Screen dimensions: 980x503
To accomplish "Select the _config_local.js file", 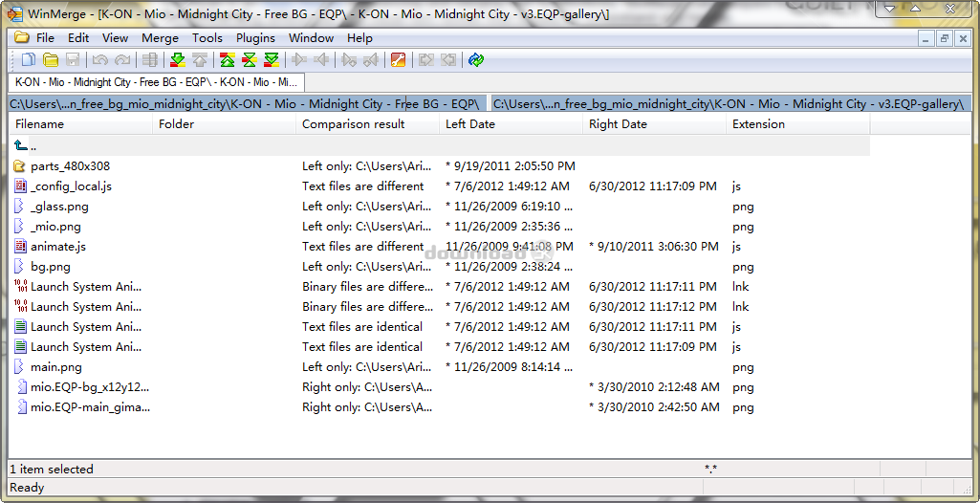I will [x=71, y=186].
